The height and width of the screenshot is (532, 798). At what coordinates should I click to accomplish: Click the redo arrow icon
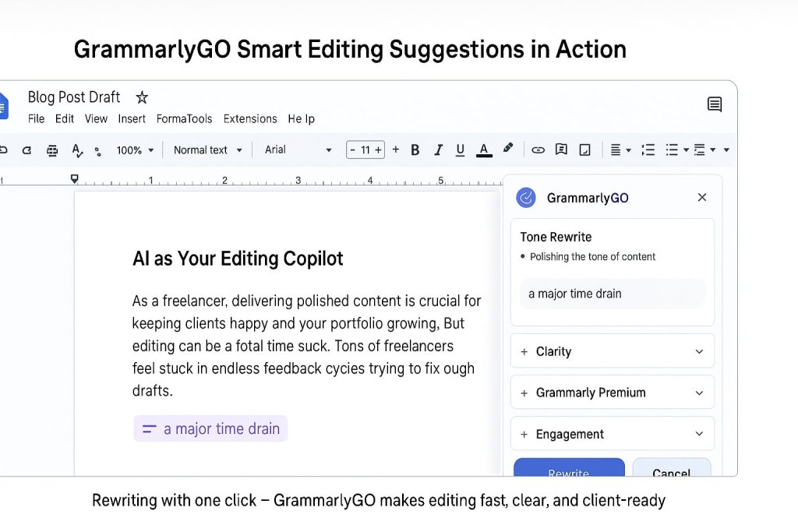[26, 150]
